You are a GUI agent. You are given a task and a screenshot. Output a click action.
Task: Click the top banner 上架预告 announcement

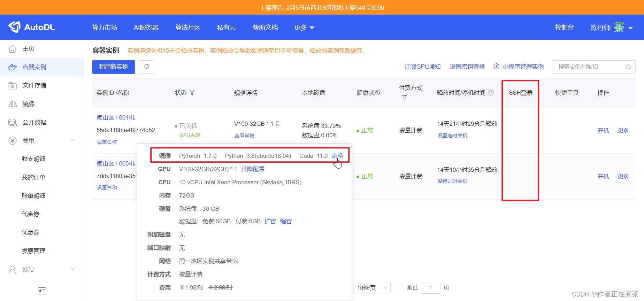322,8
